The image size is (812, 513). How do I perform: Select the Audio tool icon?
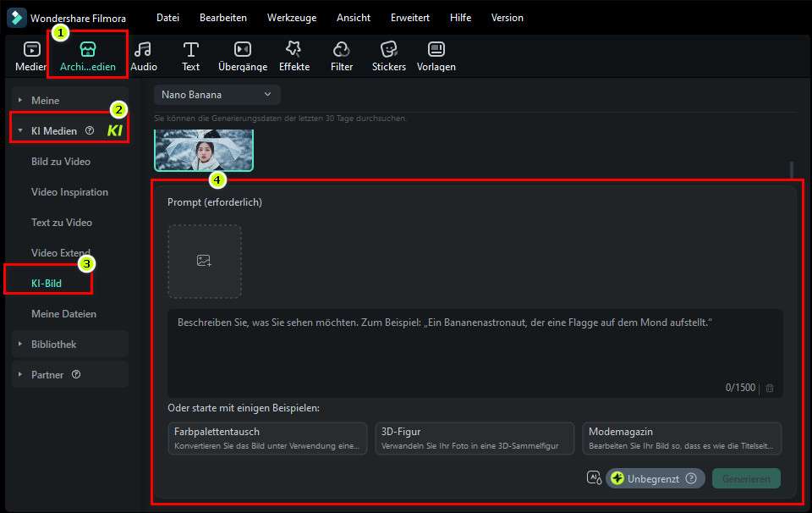pos(143,50)
